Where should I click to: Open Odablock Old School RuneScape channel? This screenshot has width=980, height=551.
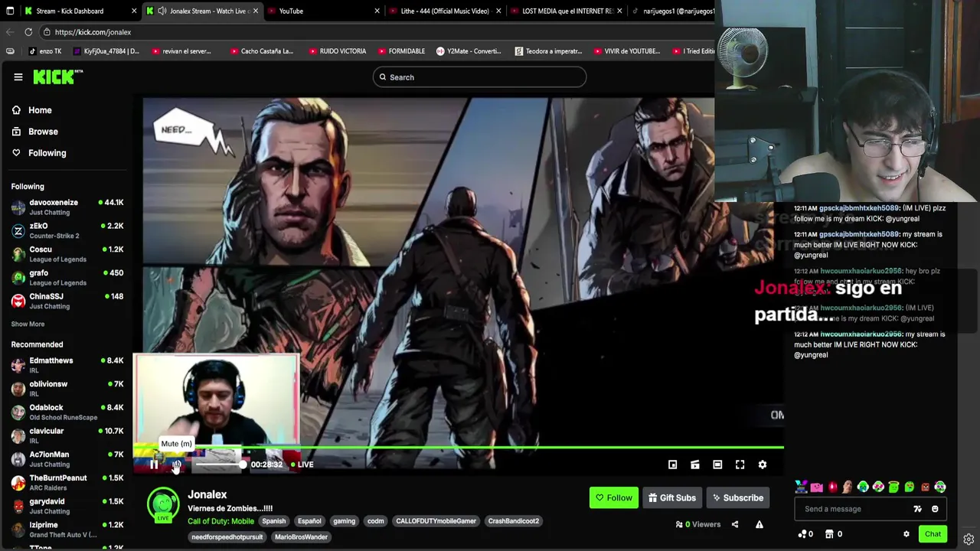click(x=67, y=412)
